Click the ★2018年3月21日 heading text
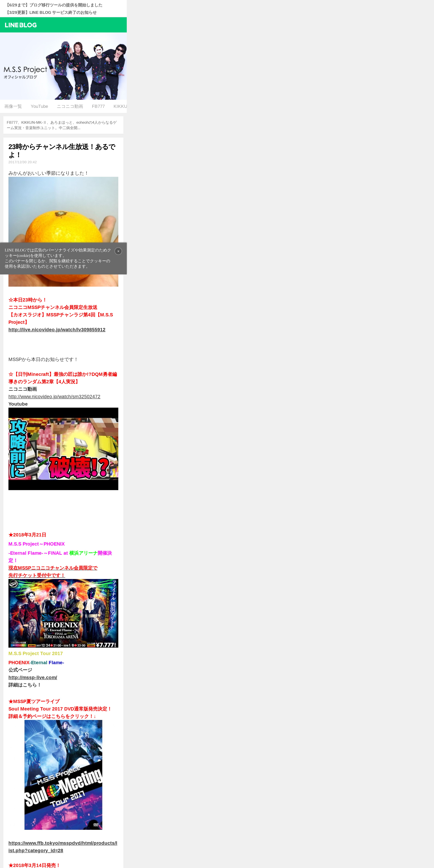The width and height of the screenshot is (434, 868). click(x=27, y=535)
